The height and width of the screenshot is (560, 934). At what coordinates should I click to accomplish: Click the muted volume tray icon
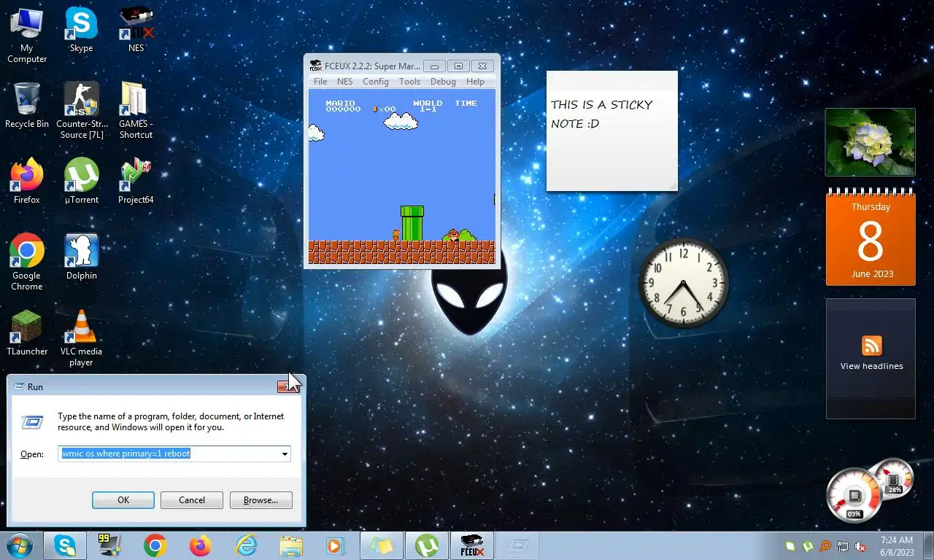[860, 546]
